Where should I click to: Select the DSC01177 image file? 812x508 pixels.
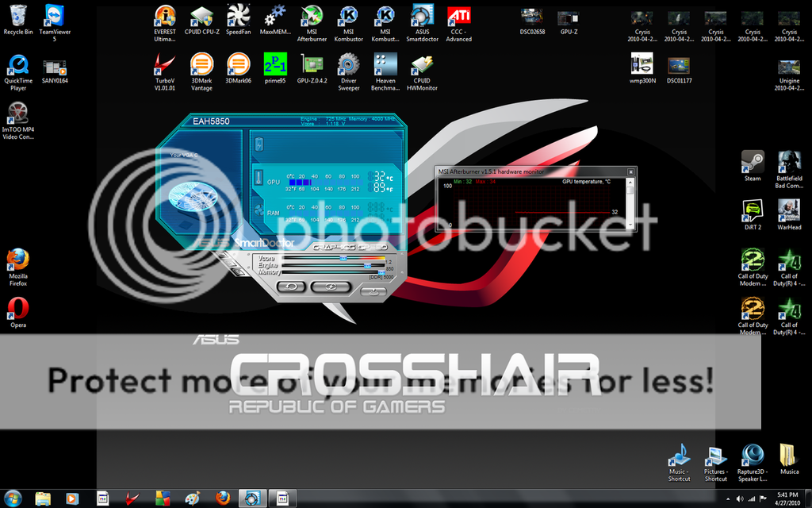(679, 70)
